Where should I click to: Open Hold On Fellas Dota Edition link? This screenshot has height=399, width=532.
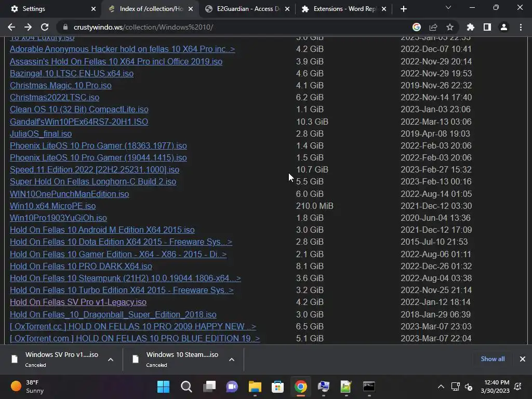(x=121, y=242)
